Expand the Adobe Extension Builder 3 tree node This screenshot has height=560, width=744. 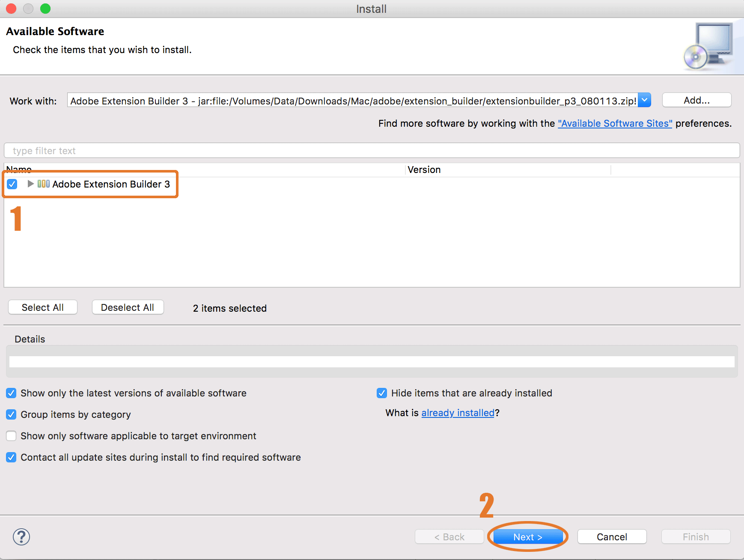point(30,184)
